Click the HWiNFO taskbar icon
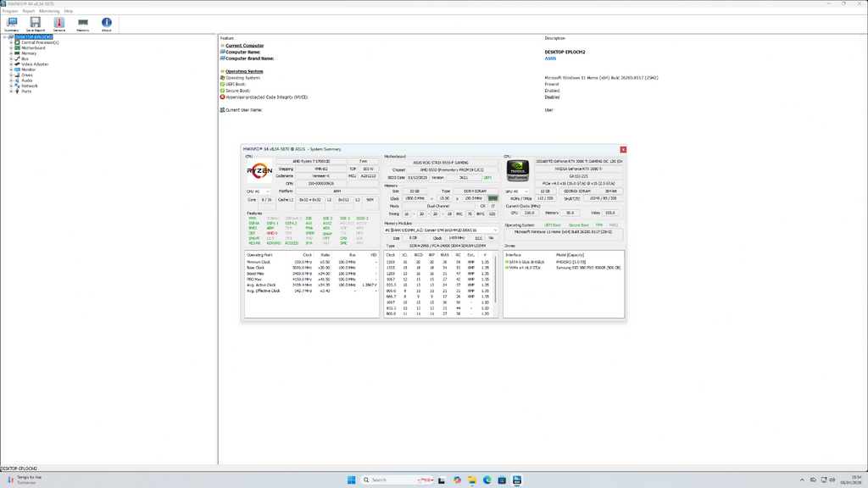Viewport: 868px width, 488px height. (x=516, y=480)
